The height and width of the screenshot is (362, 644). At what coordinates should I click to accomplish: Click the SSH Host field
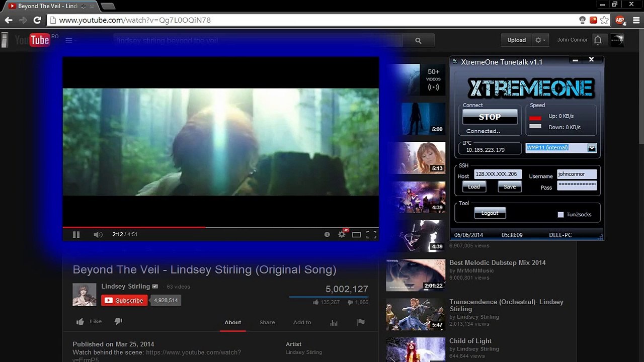point(498,174)
